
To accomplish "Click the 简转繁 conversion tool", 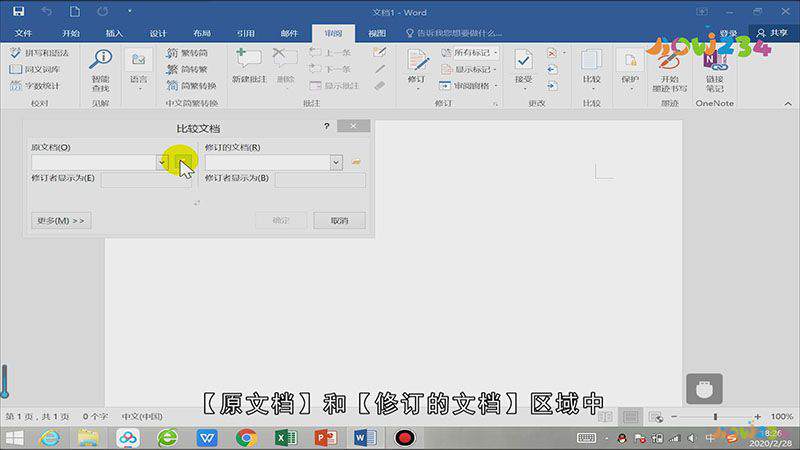I will tap(187, 69).
